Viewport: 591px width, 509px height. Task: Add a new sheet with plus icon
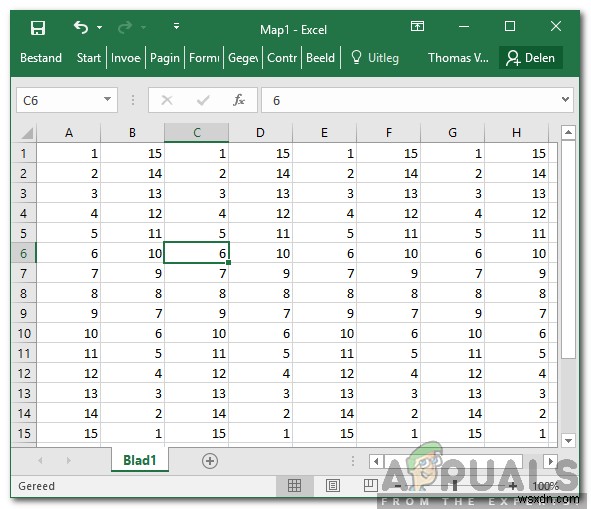210,461
